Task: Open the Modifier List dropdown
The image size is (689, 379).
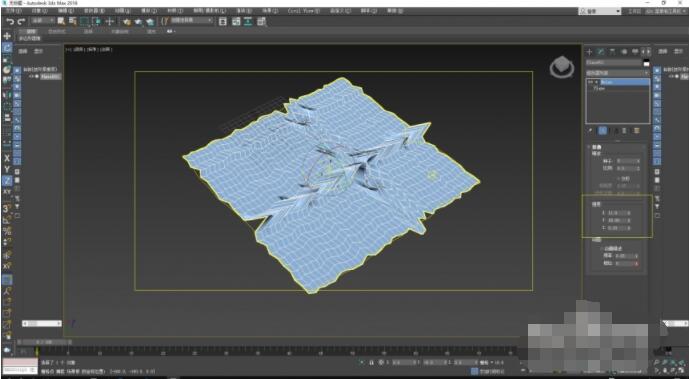Action: (617, 72)
